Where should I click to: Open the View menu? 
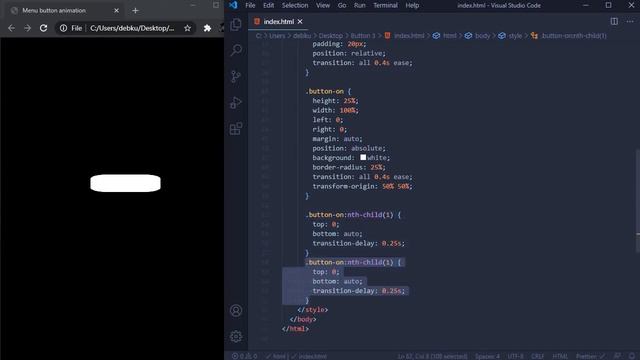point(323,5)
